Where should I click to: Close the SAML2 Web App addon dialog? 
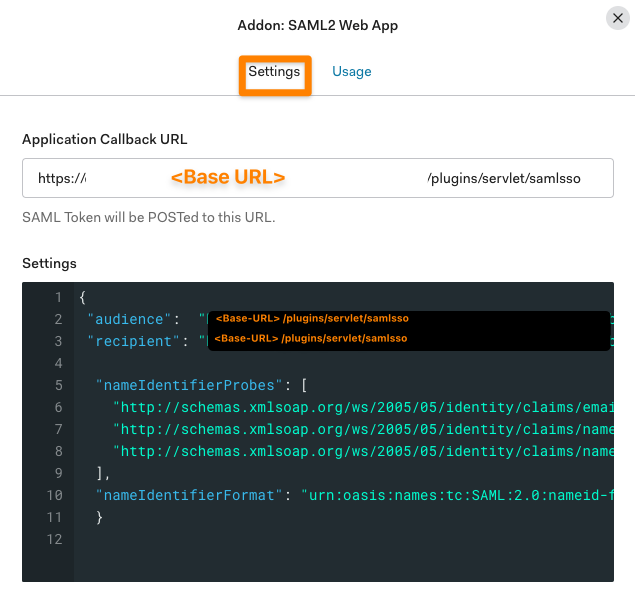(618, 18)
